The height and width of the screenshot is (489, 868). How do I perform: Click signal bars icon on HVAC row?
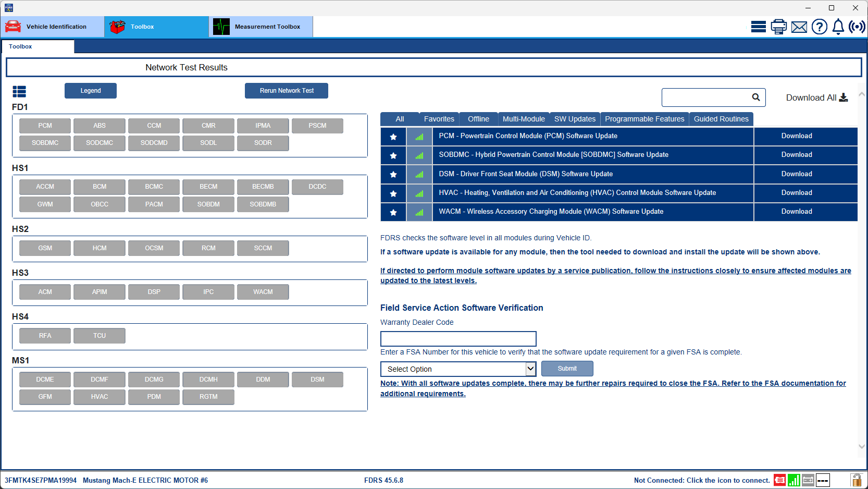pos(419,193)
